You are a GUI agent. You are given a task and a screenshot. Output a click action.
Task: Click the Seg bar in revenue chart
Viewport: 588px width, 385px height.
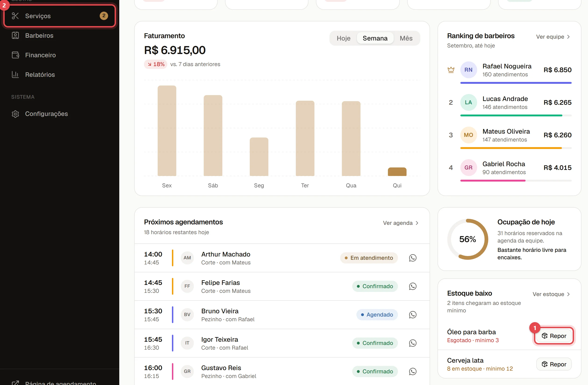point(259,157)
